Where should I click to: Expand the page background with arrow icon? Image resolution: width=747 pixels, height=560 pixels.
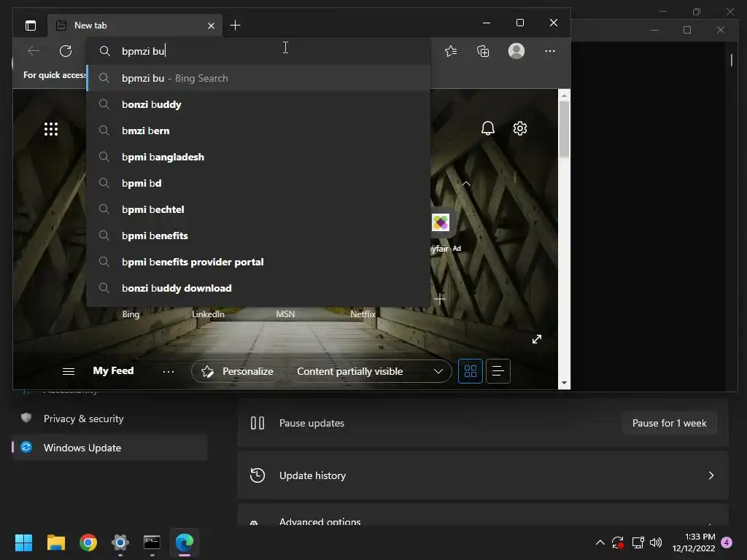click(537, 339)
